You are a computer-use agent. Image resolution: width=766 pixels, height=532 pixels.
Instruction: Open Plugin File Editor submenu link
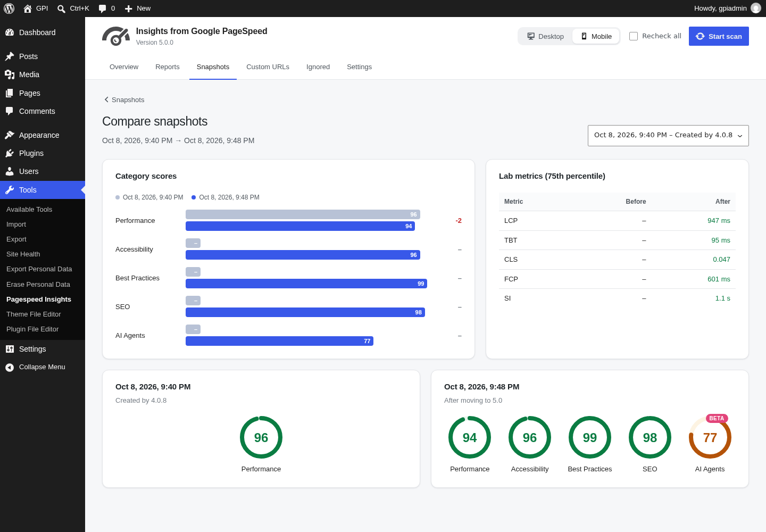(x=32, y=329)
